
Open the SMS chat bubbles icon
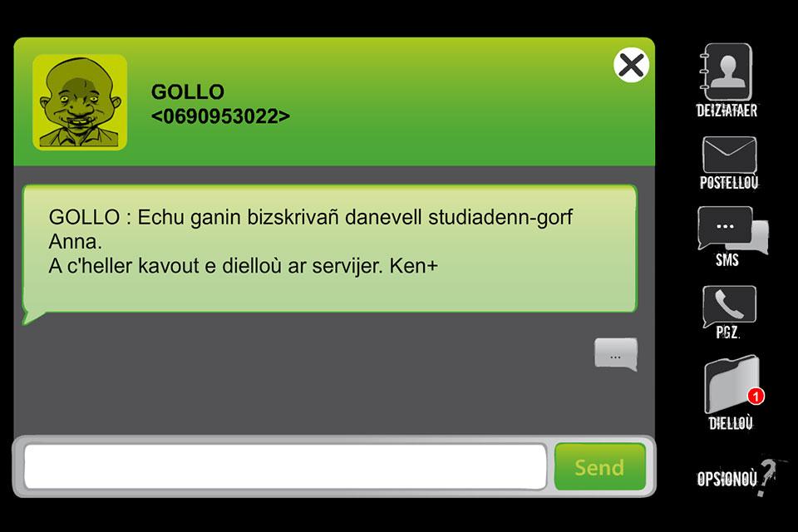tap(732, 229)
